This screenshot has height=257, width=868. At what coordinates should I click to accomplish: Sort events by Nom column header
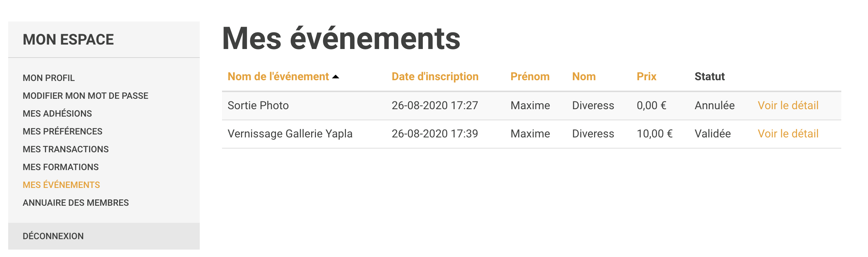coord(584,77)
